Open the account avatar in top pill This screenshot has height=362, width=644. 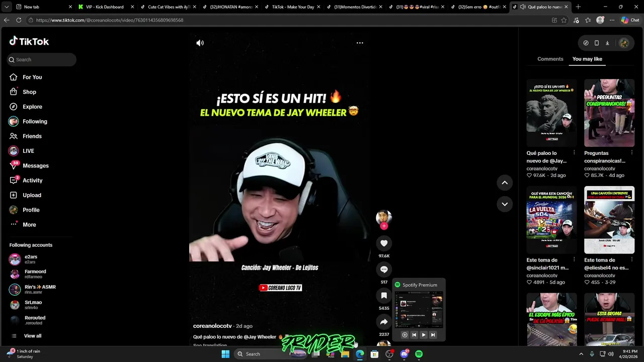(624, 43)
